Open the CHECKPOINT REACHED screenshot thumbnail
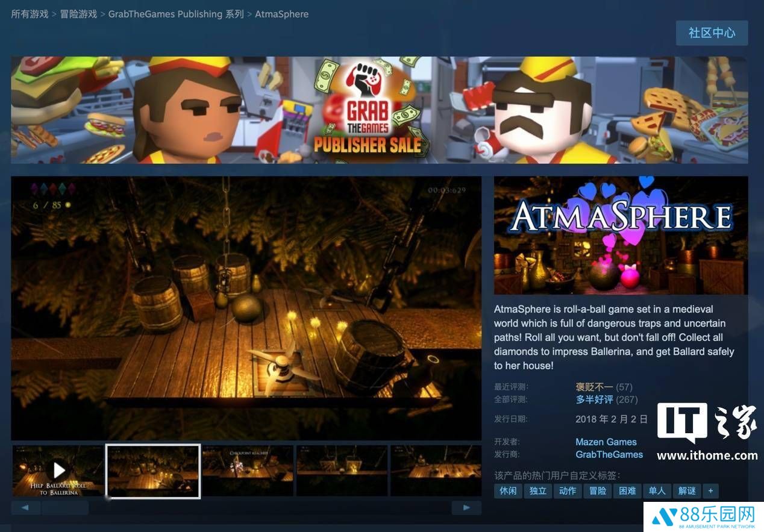The height and width of the screenshot is (532, 764). click(248, 471)
